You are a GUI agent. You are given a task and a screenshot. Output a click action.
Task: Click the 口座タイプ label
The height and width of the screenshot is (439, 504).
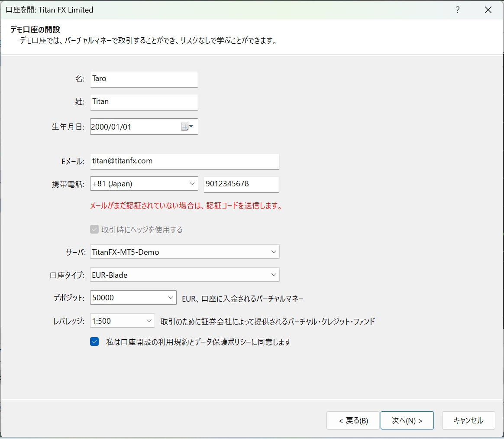coord(67,275)
